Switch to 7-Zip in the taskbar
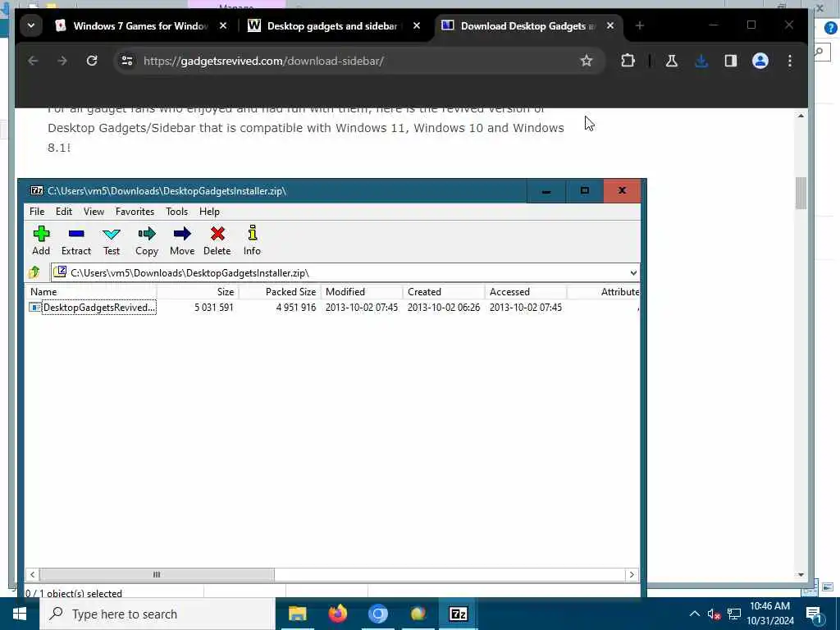 click(458, 614)
